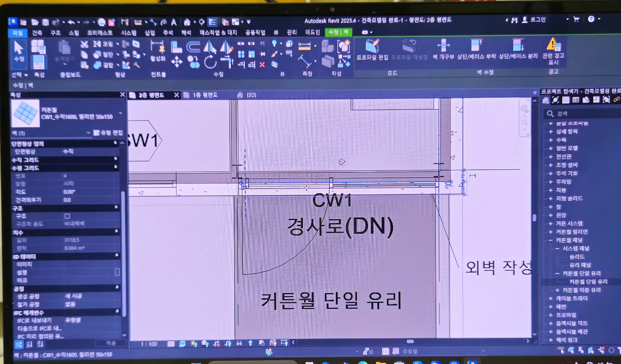Toggle the 구조 checkbox in properties
621x364 pixels.
pyautogui.click(x=67, y=216)
